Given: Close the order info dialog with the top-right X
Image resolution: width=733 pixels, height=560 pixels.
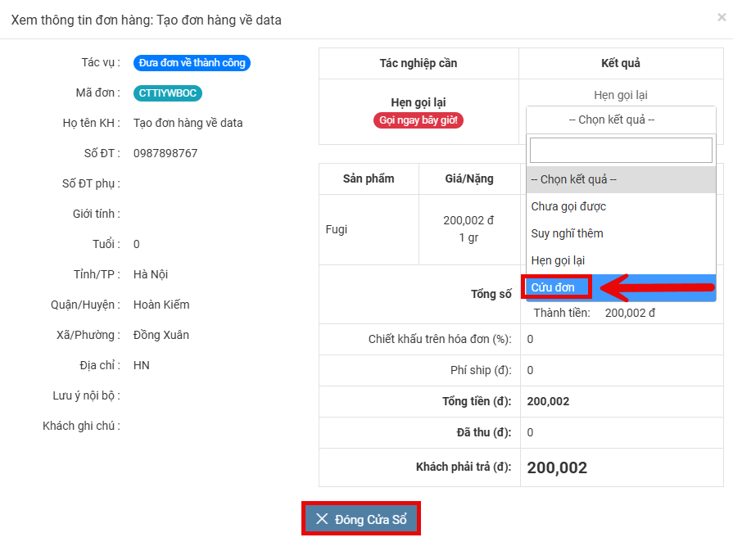Looking at the screenshot, I should point(721,17).
